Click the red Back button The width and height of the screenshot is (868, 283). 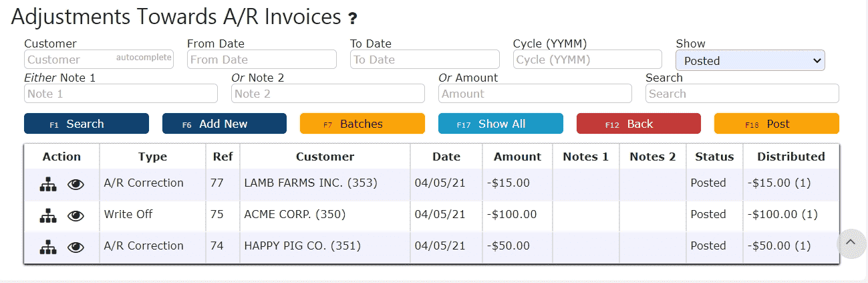click(639, 124)
